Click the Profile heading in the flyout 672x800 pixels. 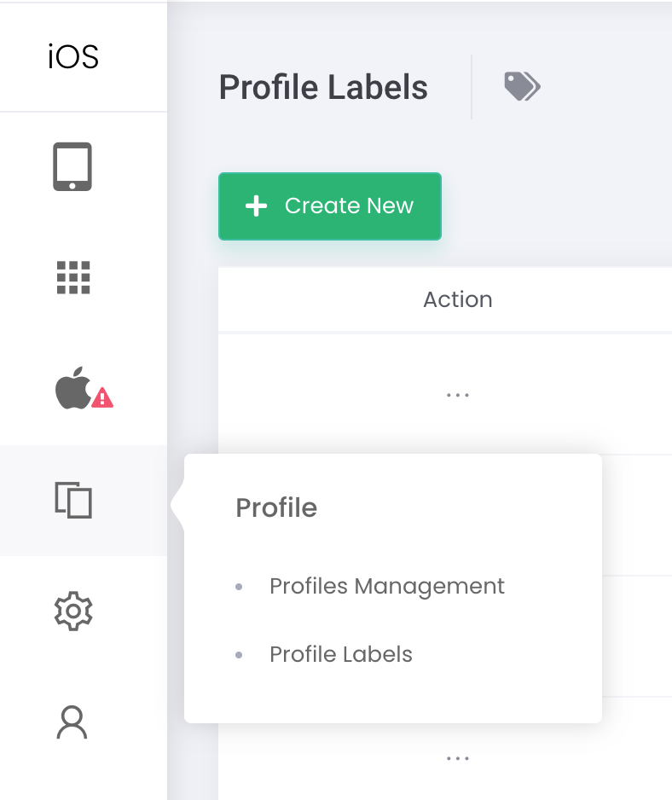click(x=276, y=507)
